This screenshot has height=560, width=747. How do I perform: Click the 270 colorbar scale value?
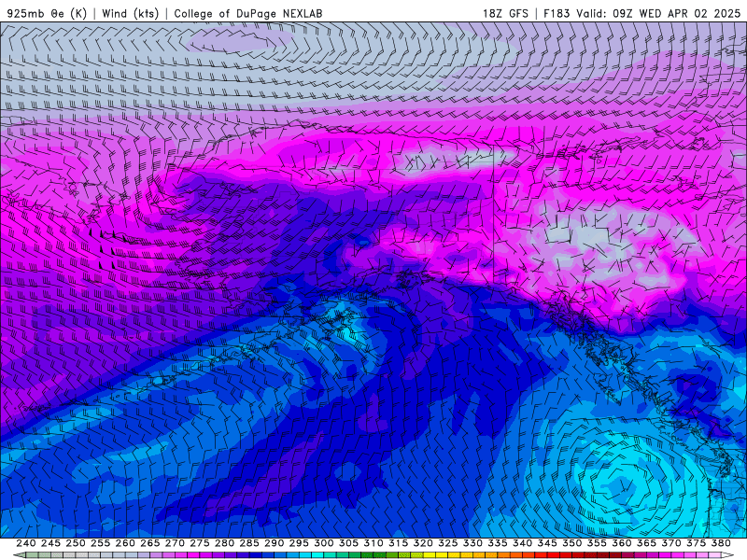[x=175, y=543]
